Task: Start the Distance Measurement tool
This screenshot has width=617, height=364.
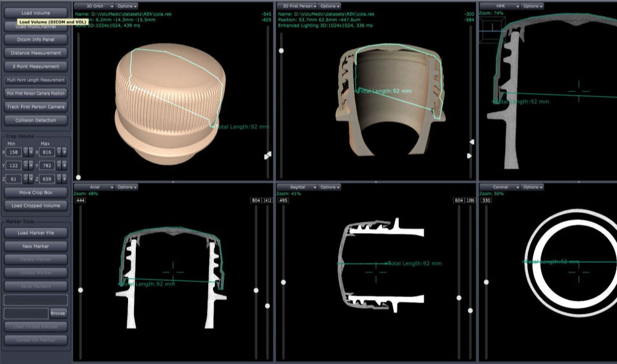Action: (36, 53)
